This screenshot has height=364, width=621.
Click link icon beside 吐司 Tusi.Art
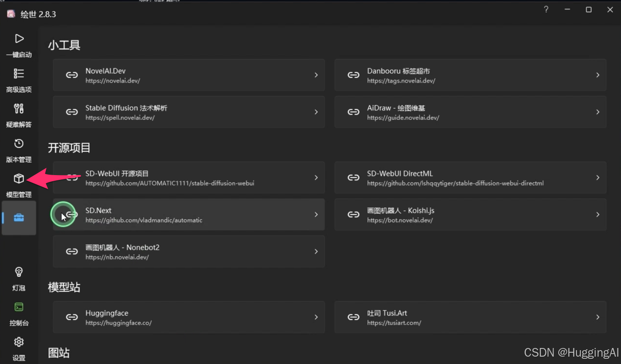(x=353, y=317)
